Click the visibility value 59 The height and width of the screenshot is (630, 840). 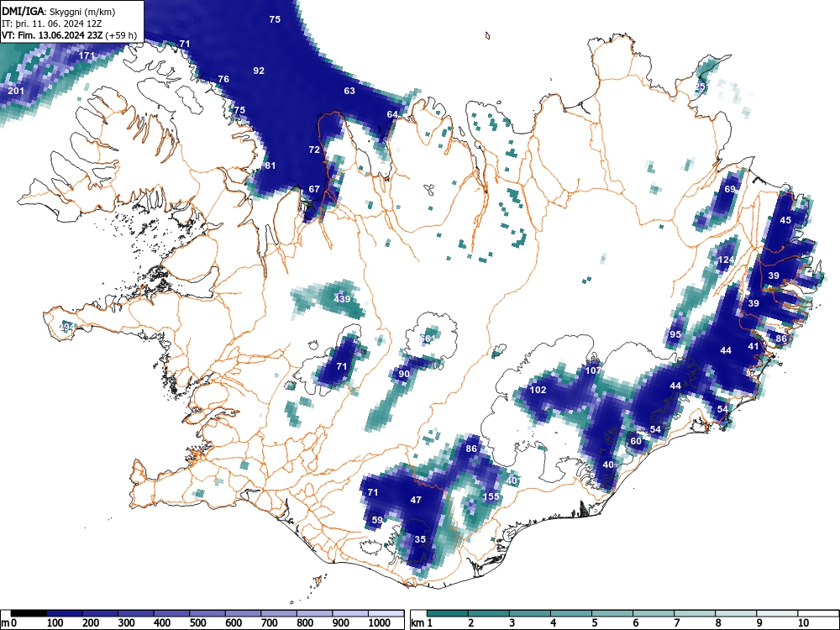coord(377,520)
